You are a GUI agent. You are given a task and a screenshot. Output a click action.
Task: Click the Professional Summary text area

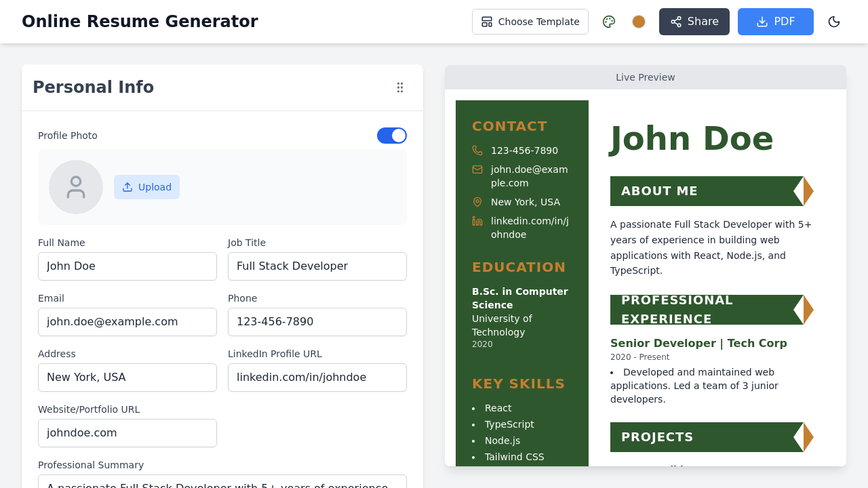point(222,483)
